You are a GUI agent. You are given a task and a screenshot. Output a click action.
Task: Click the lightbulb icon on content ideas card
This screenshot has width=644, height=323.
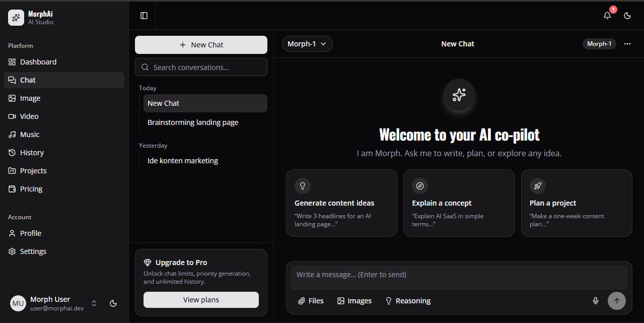click(x=303, y=186)
